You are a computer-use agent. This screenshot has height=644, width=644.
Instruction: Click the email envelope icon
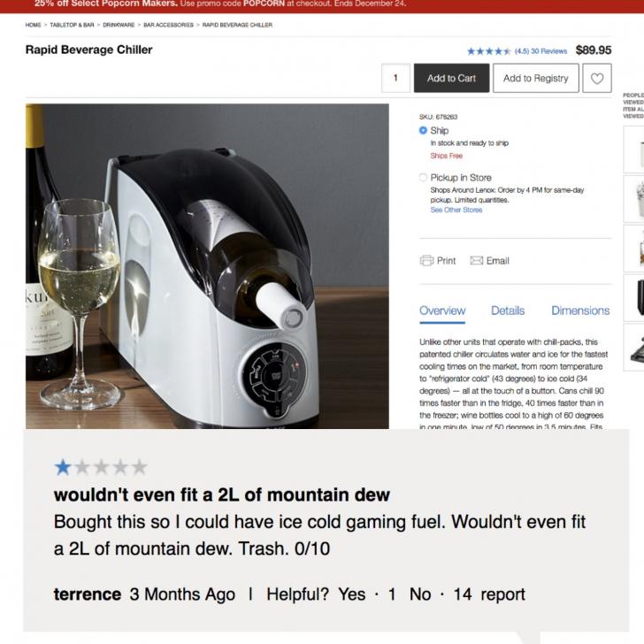pos(476,260)
